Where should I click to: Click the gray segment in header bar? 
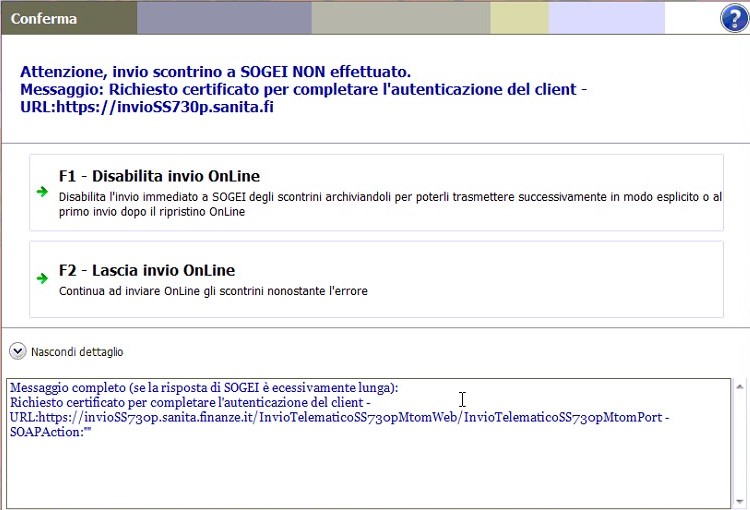[400, 19]
